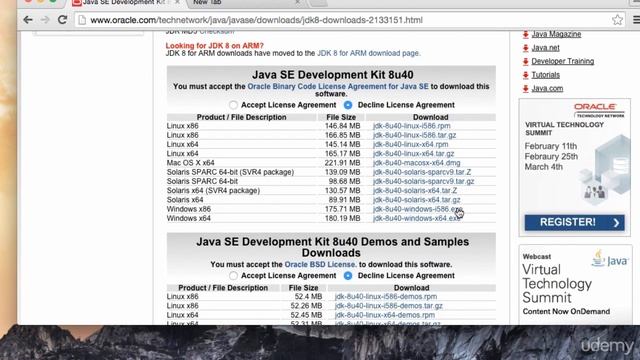Click the 175.71 MB file size cell
Viewport: 640px width, 360px height.
point(342,209)
